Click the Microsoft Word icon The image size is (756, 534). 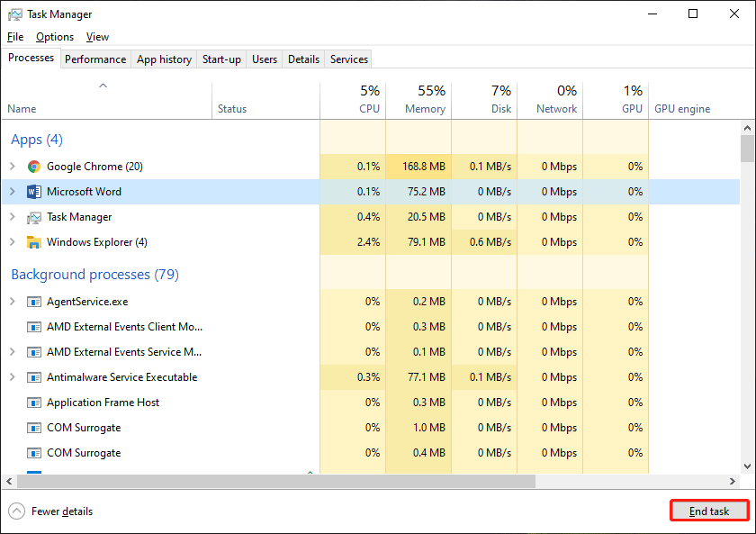34,192
